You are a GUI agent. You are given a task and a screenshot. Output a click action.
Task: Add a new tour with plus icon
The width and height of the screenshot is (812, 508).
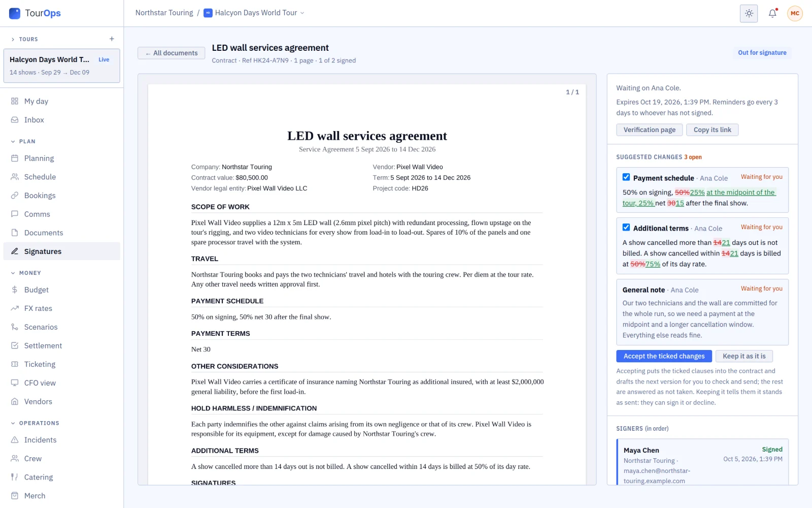112,39
